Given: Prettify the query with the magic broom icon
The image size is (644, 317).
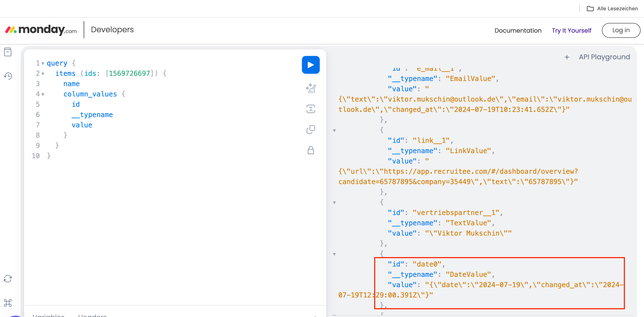Looking at the screenshot, I should [x=310, y=88].
